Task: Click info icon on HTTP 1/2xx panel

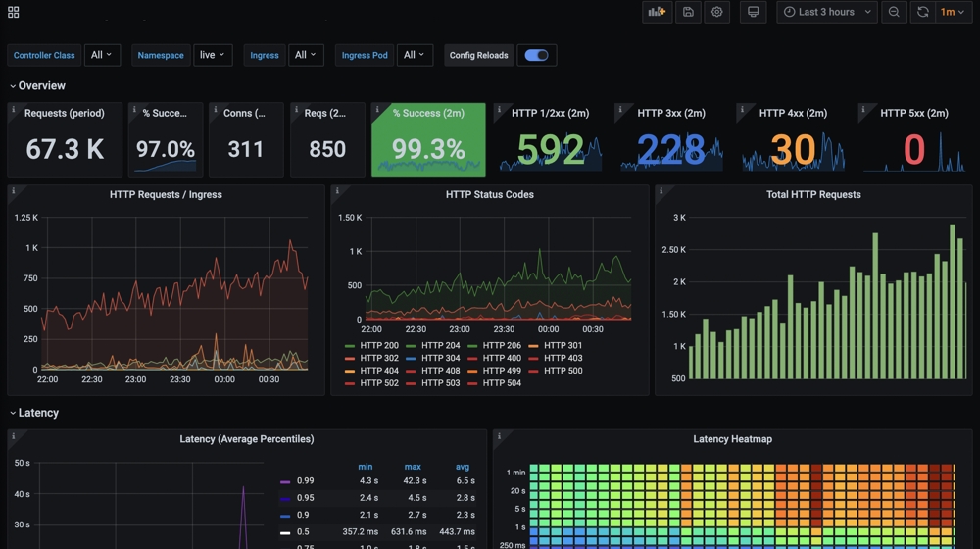Action: pos(499,110)
